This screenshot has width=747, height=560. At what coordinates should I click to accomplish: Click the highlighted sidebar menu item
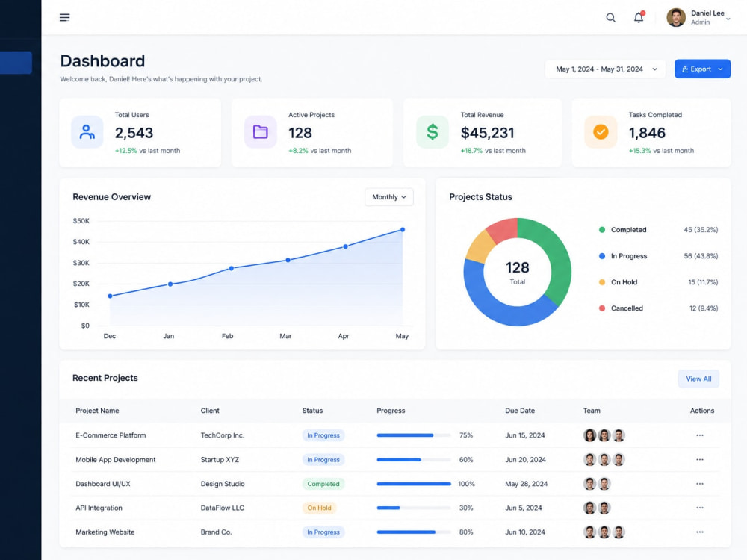click(x=16, y=63)
